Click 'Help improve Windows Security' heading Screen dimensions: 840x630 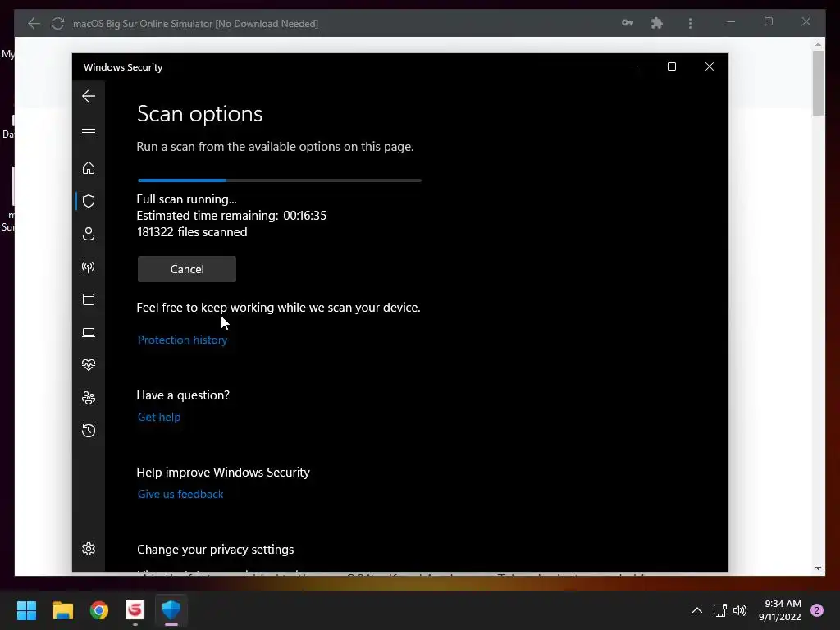223,472
